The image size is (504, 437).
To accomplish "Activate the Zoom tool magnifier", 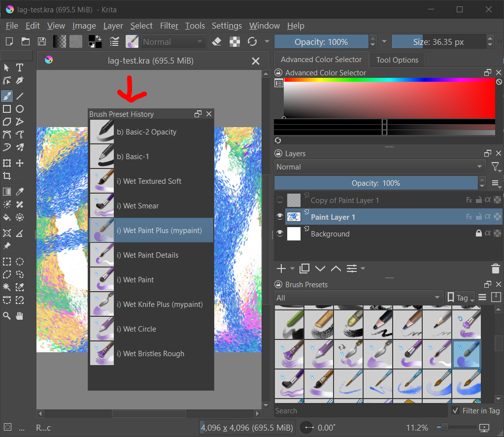I will click(x=7, y=315).
